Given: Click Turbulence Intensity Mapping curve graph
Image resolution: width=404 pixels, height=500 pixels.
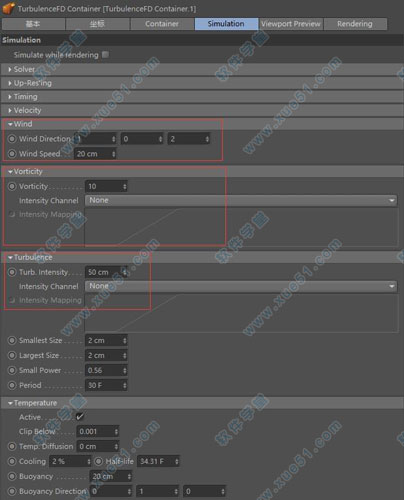Looking at the screenshot, I should point(241,313).
